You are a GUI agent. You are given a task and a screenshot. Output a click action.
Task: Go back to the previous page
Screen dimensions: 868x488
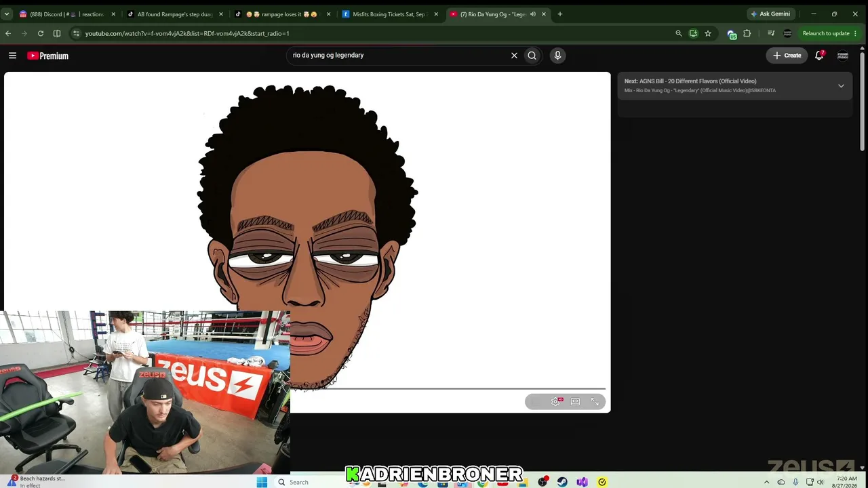click(x=8, y=33)
